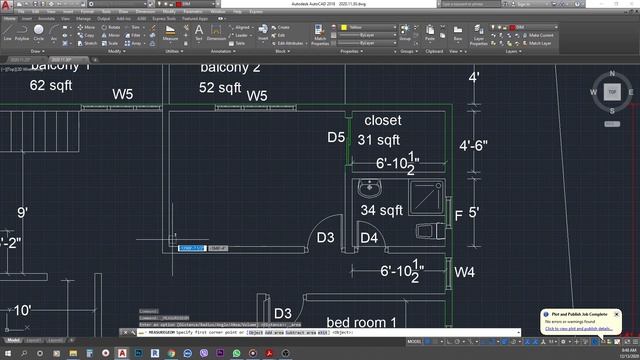Toggle MODEL space button in status bar

pos(414,341)
